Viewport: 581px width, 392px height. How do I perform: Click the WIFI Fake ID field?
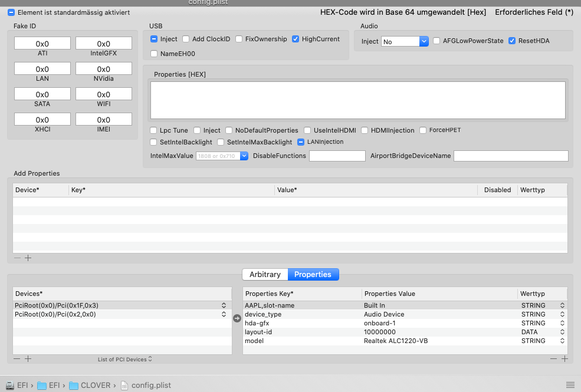[104, 94]
